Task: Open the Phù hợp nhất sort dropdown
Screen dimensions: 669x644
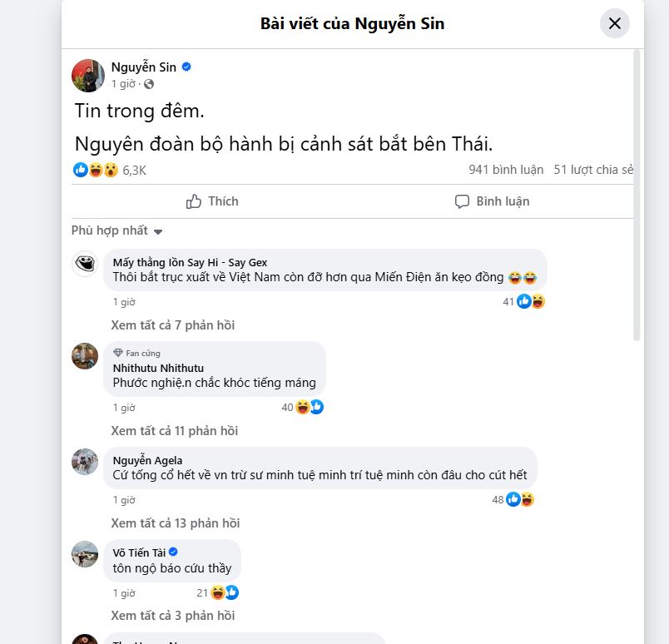Action: pyautogui.click(x=114, y=230)
